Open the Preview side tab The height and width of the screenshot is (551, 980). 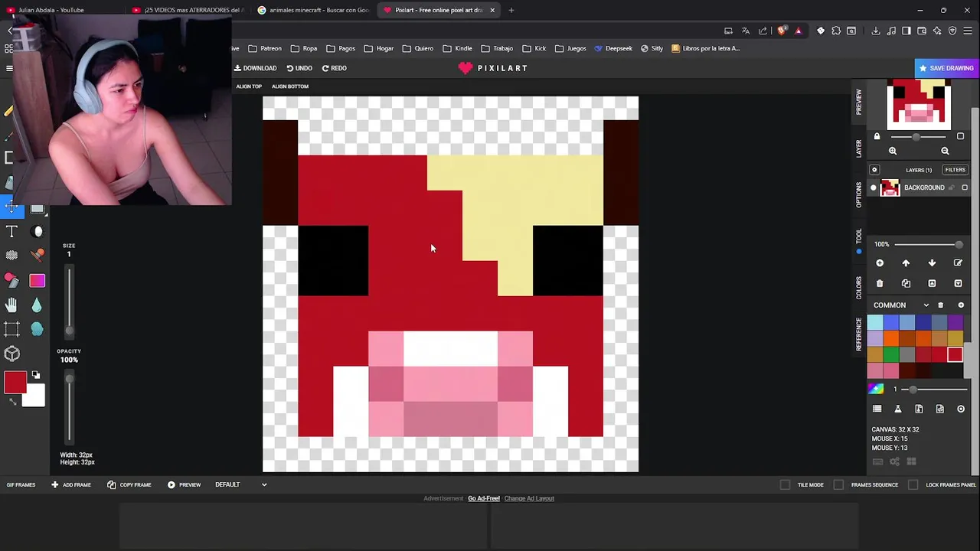click(859, 102)
